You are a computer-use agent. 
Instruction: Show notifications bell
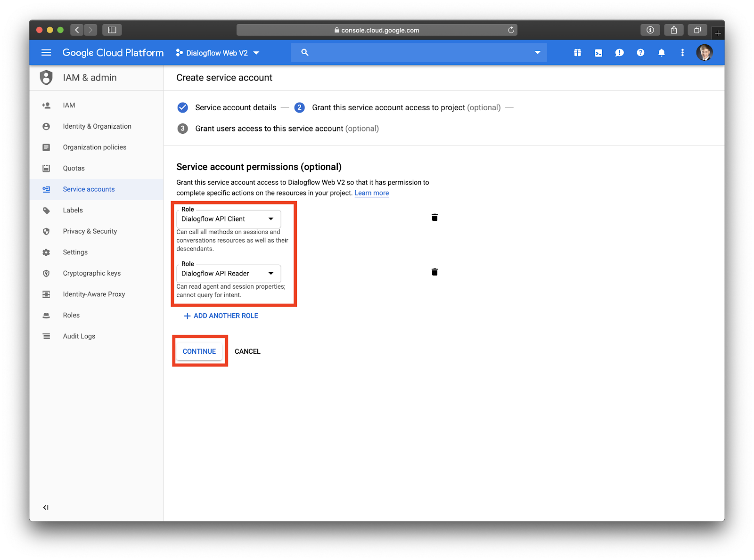(662, 53)
